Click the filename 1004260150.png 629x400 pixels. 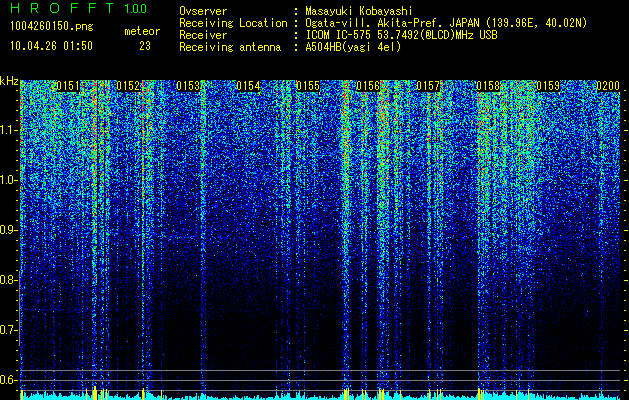tap(52, 26)
